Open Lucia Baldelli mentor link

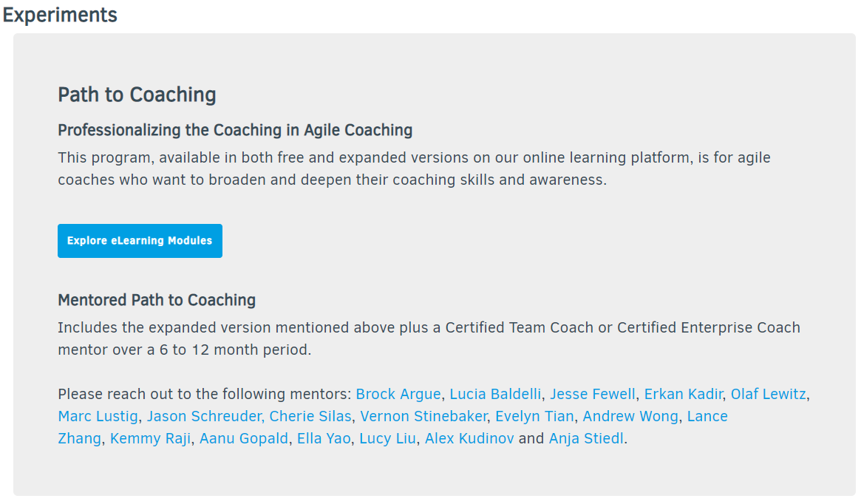tap(495, 394)
